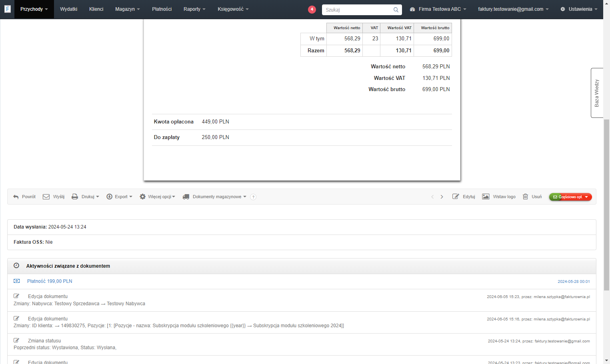The width and height of the screenshot is (610, 364).
Task: Open the Częściowo opł. status dropdown
Action: point(570,197)
